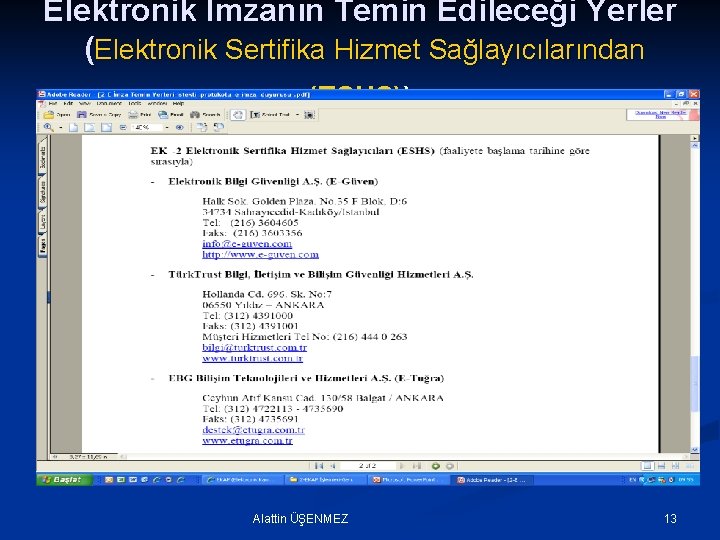The height and width of the screenshot is (540, 720).
Task: Select the Snapshot tool icon
Action: [x=309, y=115]
